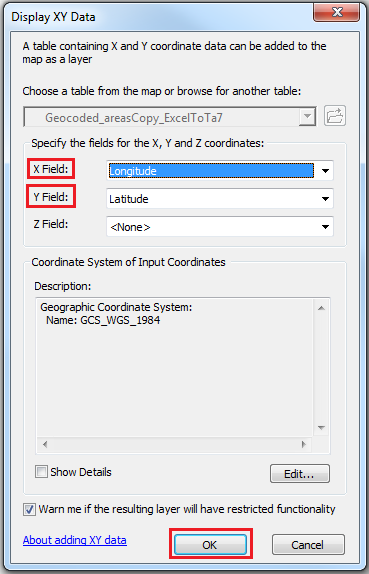Open the coordinate system Edit button
Image resolution: width=369 pixels, height=574 pixels.
[299, 474]
